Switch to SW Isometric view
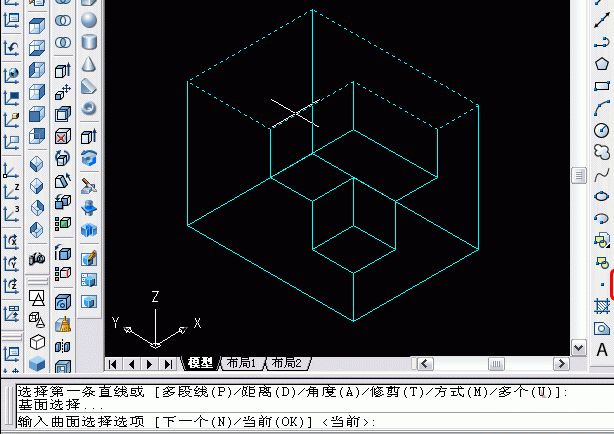 pyautogui.click(x=37, y=164)
